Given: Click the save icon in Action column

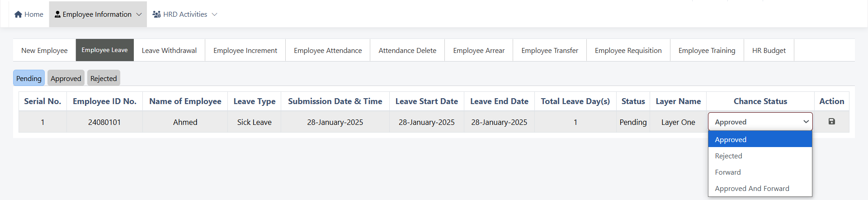Looking at the screenshot, I should coord(831,121).
